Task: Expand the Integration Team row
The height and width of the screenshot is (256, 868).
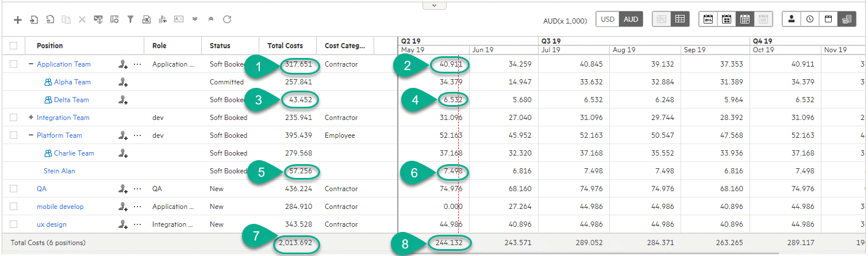Action: click(31, 118)
